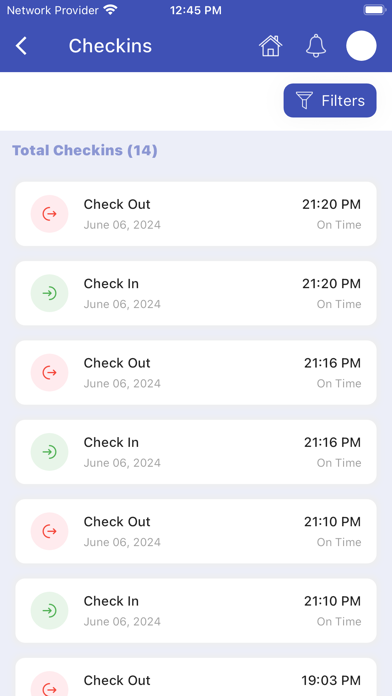
Task: Open notifications bell icon
Action: tap(316, 46)
